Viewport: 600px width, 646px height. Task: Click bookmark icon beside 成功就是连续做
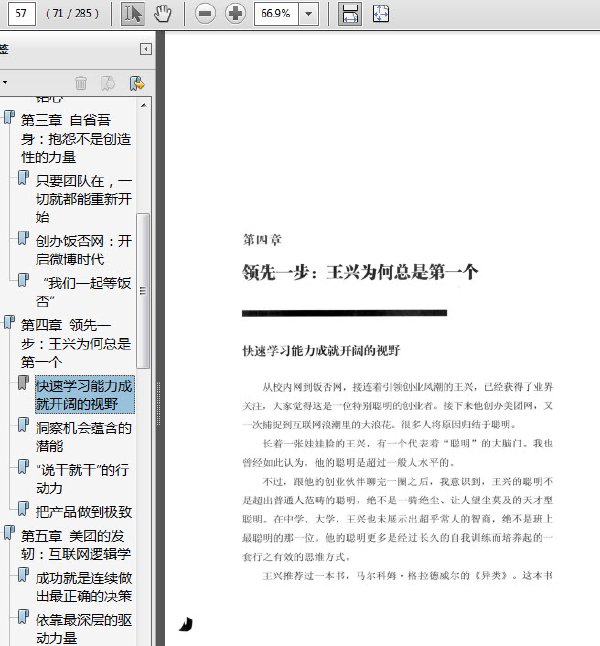(23, 575)
